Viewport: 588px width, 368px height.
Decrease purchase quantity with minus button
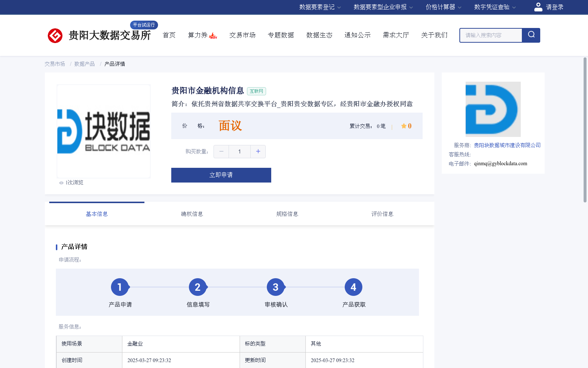click(x=221, y=152)
